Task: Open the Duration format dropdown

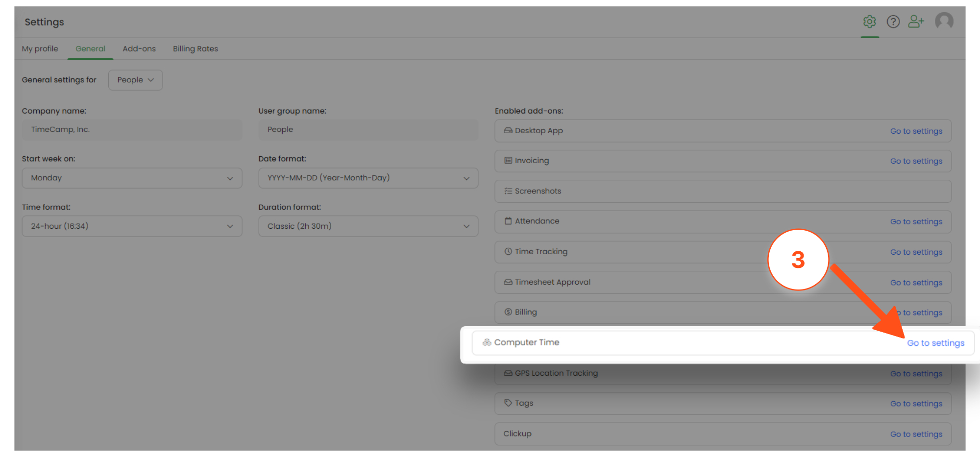Action: pyautogui.click(x=368, y=226)
